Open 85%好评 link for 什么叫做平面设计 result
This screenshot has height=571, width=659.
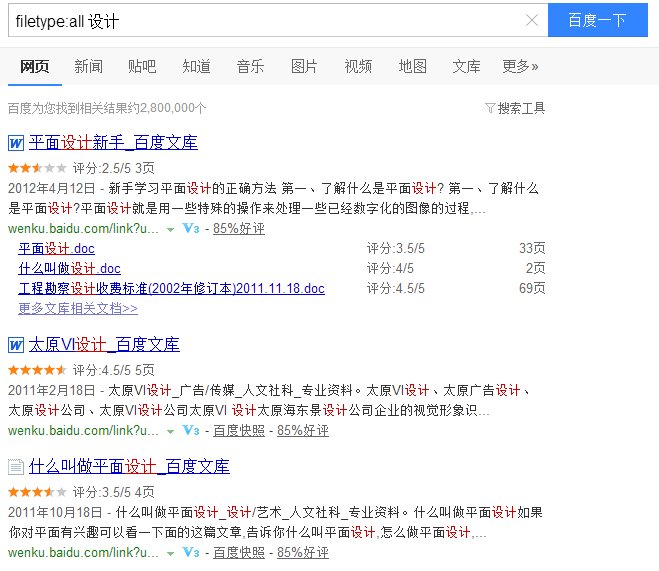click(x=303, y=553)
